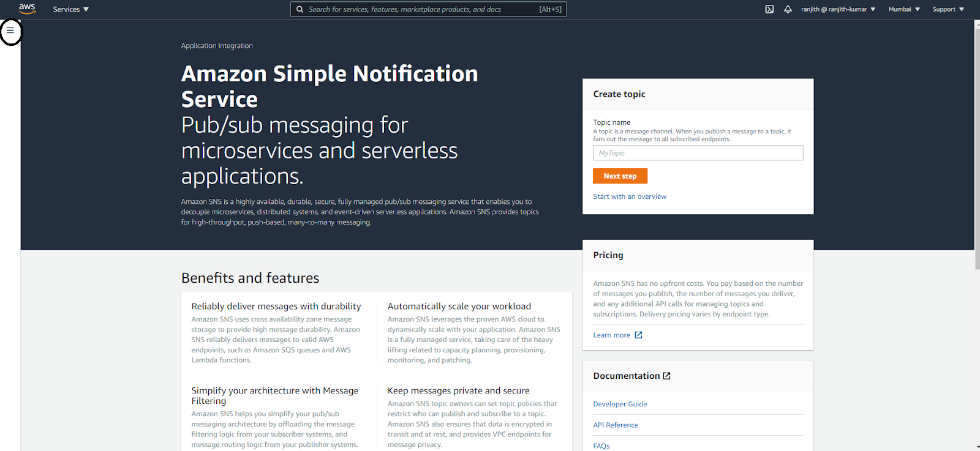Open the Developer Guide link
Image resolution: width=980 pixels, height=451 pixels.
[x=620, y=404]
